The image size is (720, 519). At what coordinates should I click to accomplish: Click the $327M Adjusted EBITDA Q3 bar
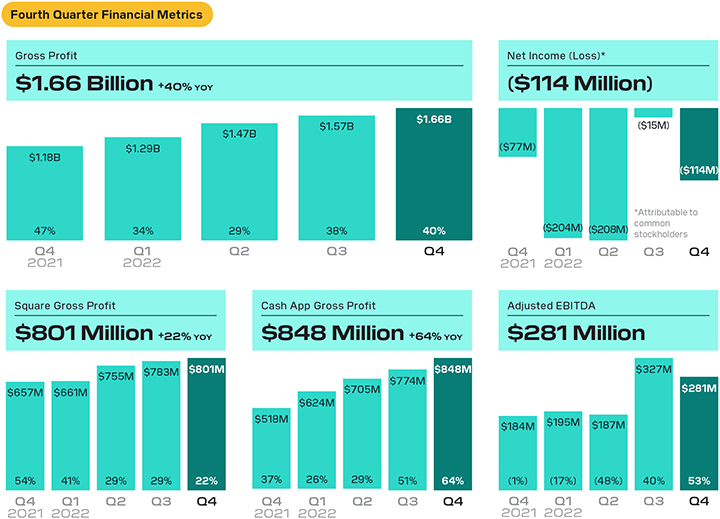point(653,424)
